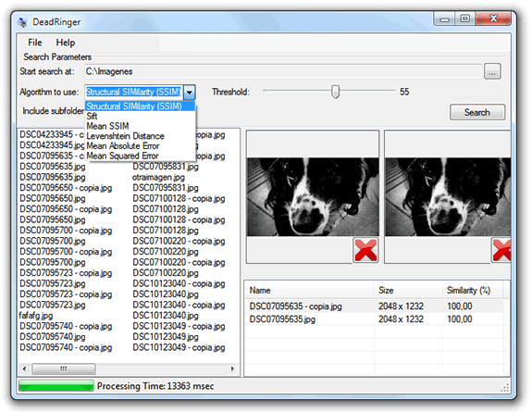Open the File menu
Screen dimensions: 532x412
(x=35, y=43)
